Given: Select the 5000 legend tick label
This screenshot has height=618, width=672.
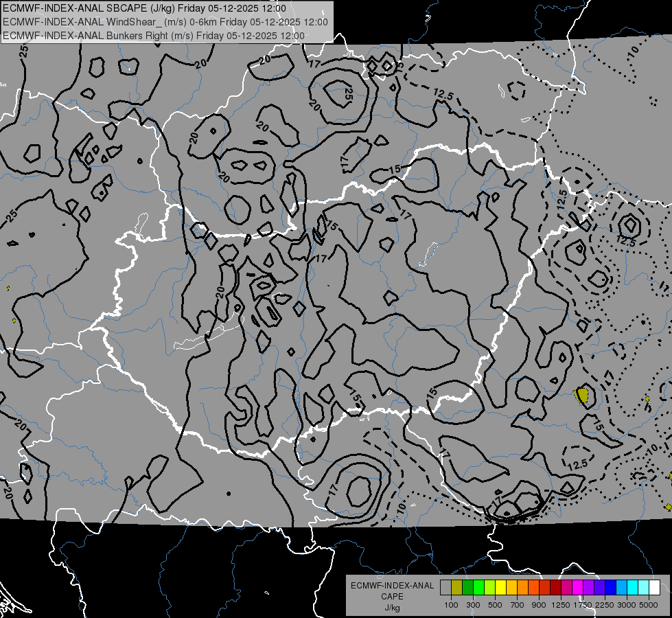Looking at the screenshot, I should coord(649,605).
